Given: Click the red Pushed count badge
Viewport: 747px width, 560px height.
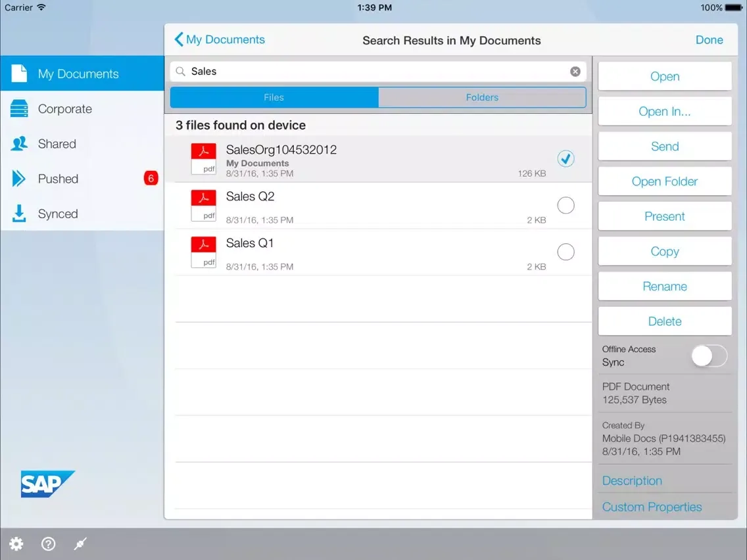Looking at the screenshot, I should 151,178.
